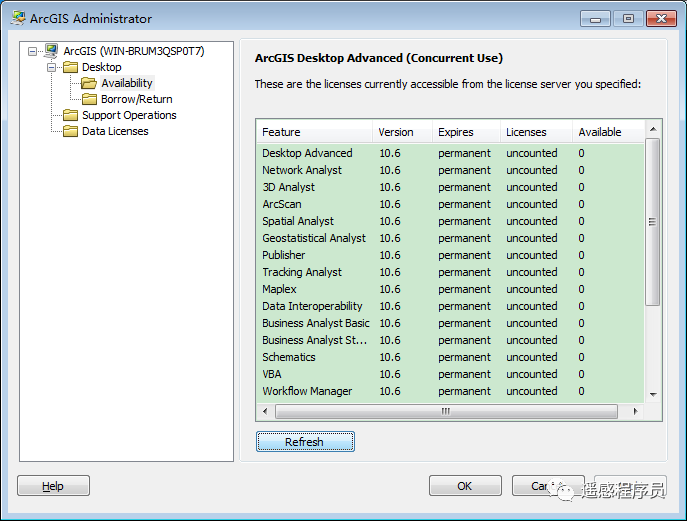Click uncounted in ArcScan row
687x521 pixels.
coord(532,204)
